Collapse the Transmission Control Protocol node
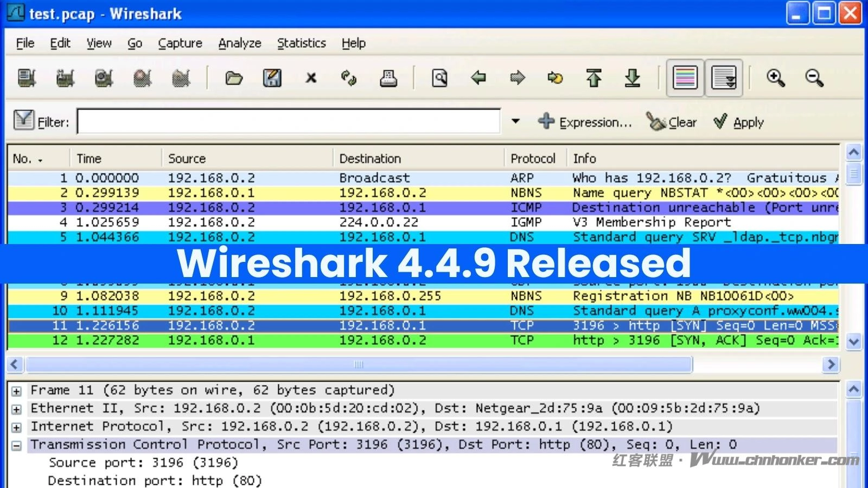Image resolution: width=868 pixels, height=488 pixels. point(17,445)
